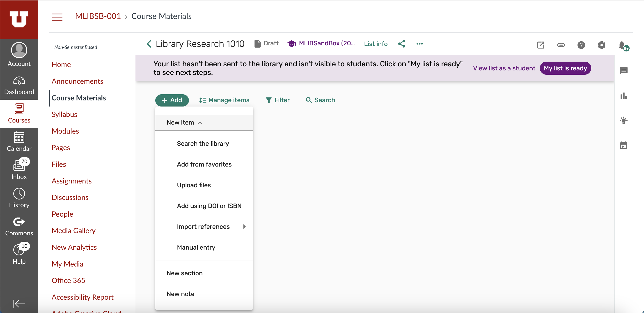This screenshot has height=313, width=644.
Task: Toggle the Filter items control
Action: click(x=278, y=100)
